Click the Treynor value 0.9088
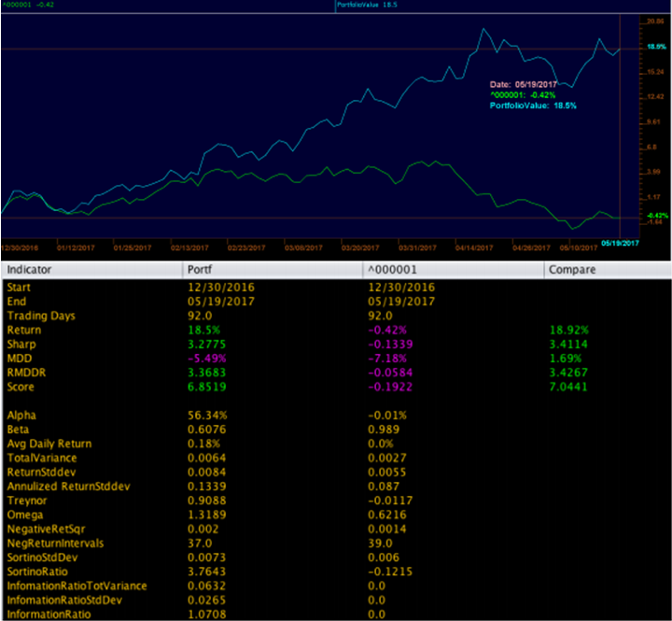Viewport: 672px width, 621px height. tap(207, 501)
